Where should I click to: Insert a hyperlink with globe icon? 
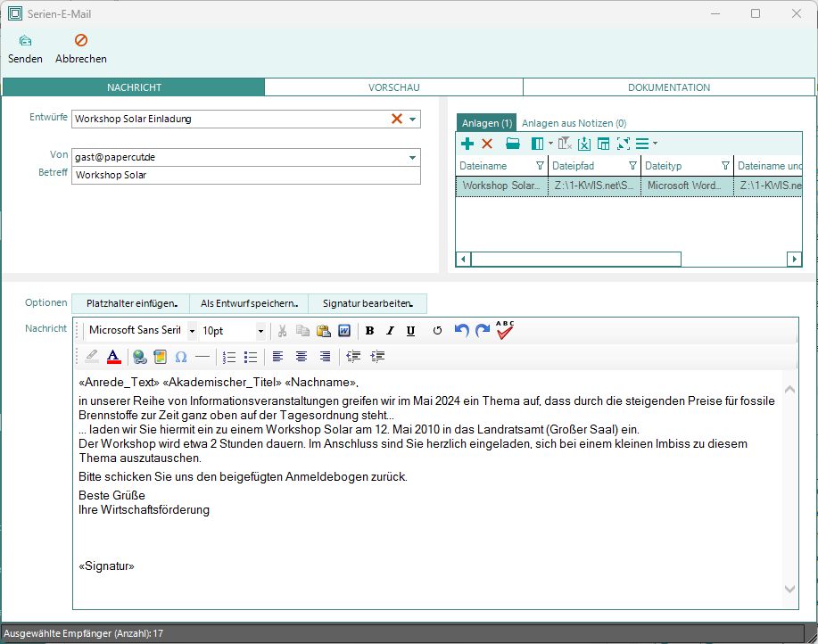pos(139,357)
